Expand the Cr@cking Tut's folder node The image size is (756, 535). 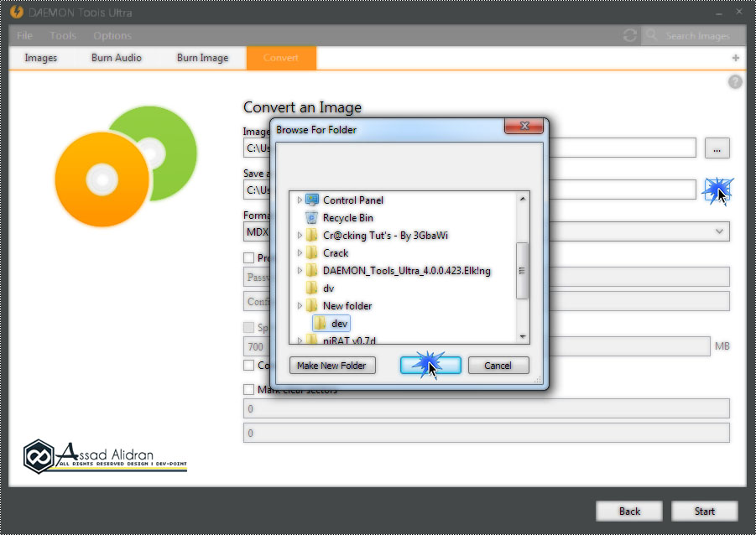300,235
